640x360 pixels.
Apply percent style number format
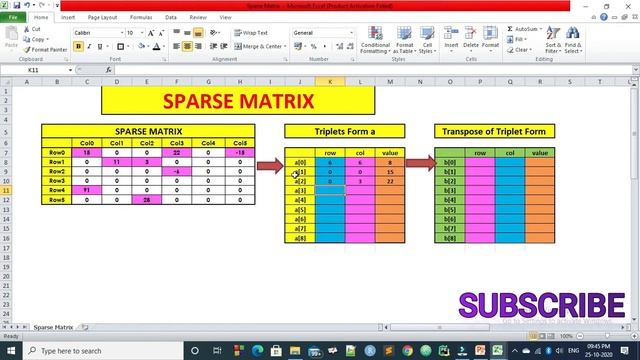tap(313, 47)
